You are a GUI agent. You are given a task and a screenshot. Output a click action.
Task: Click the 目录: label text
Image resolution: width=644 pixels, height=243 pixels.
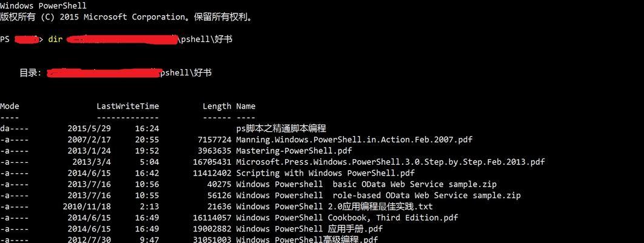tap(30, 73)
